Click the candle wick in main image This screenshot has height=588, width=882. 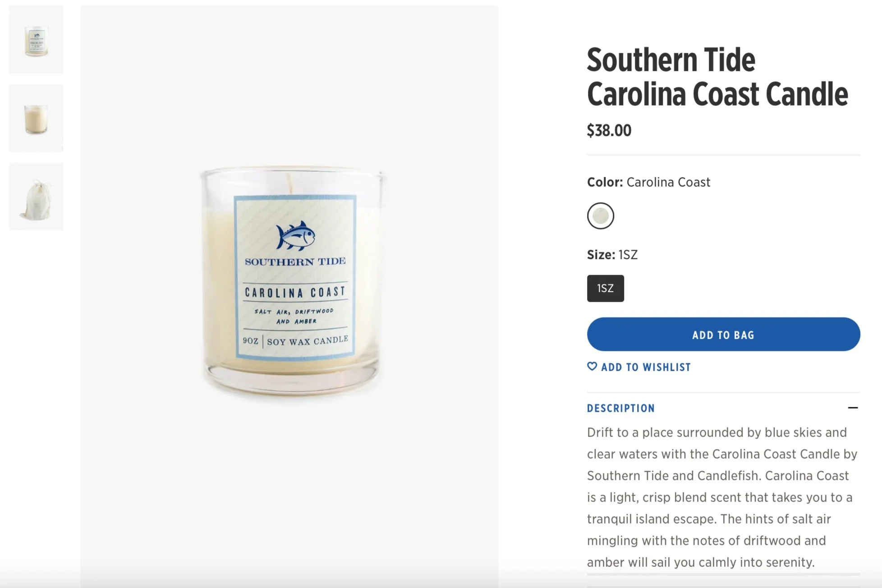coord(291,184)
